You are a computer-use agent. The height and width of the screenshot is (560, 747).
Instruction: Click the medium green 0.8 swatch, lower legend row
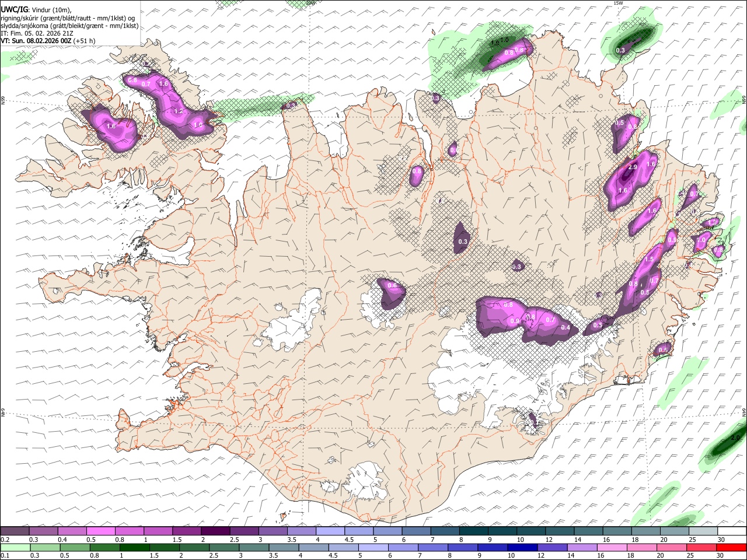tap(105, 547)
